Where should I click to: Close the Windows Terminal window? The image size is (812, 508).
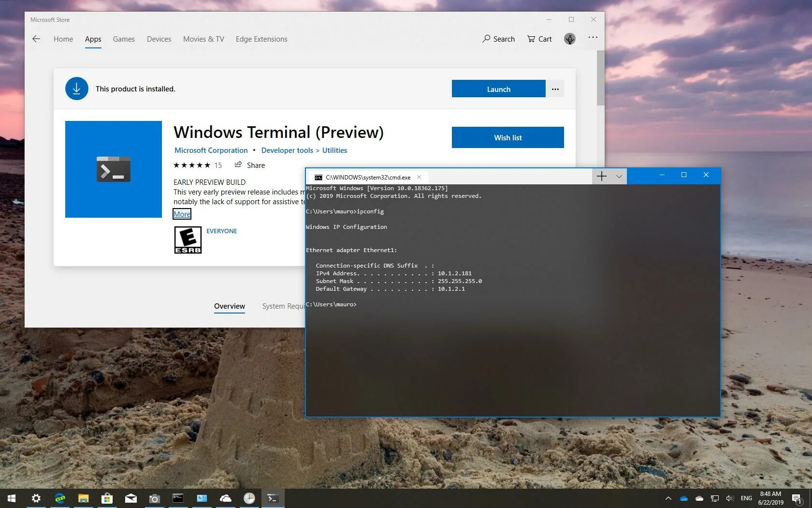coord(706,175)
